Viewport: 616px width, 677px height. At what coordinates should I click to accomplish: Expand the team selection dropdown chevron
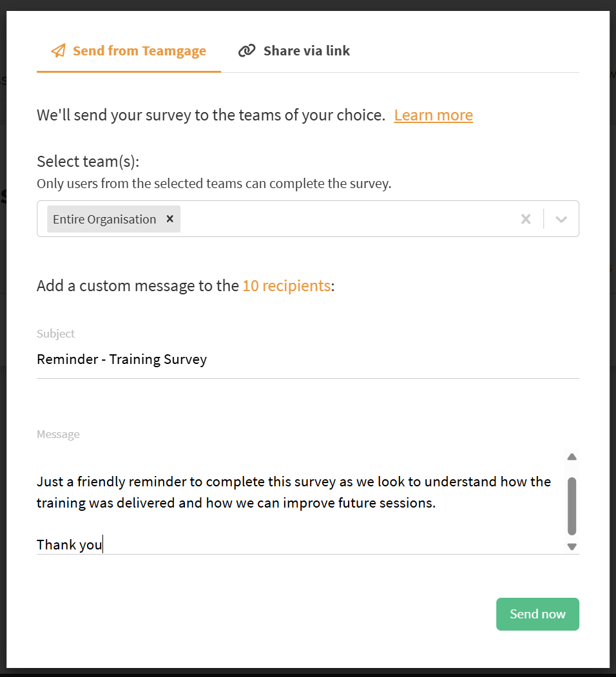[x=561, y=219]
